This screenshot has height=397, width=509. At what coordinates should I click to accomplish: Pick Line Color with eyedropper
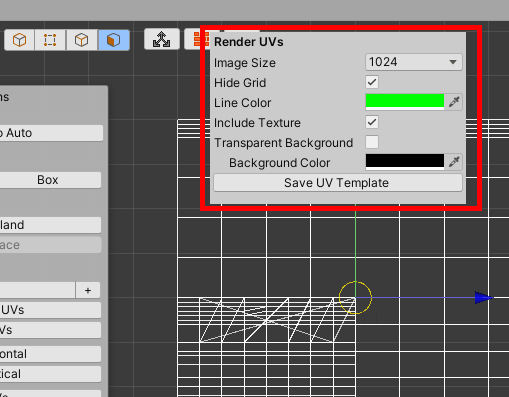tap(454, 102)
